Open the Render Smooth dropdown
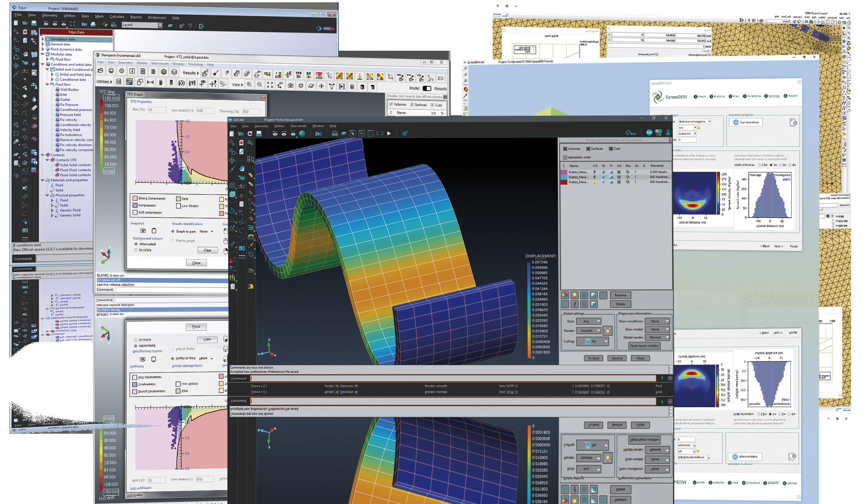Image resolution: width=862 pixels, height=504 pixels. pos(588,330)
